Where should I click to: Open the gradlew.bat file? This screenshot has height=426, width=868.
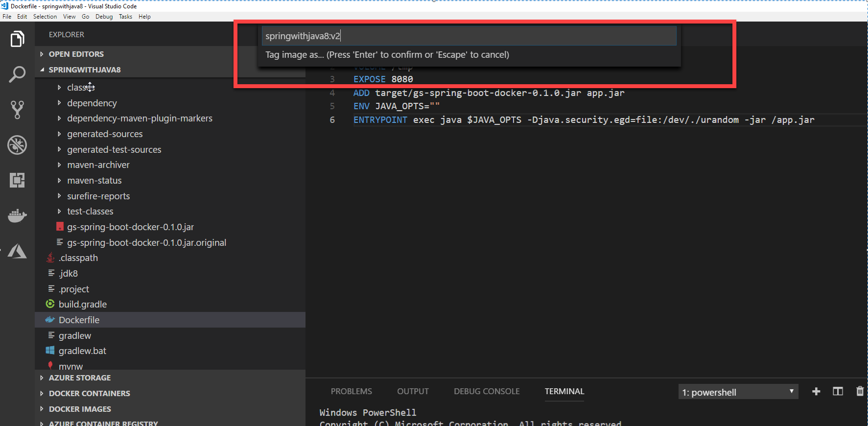tap(82, 351)
